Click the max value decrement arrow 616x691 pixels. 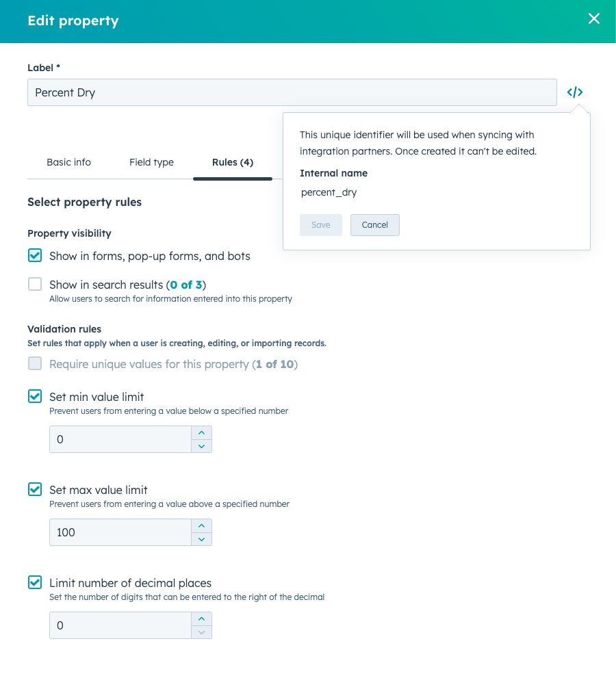(x=202, y=540)
